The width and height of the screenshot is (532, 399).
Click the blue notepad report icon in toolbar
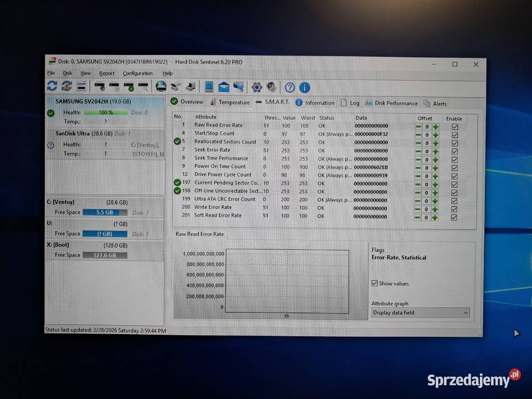click(209, 87)
